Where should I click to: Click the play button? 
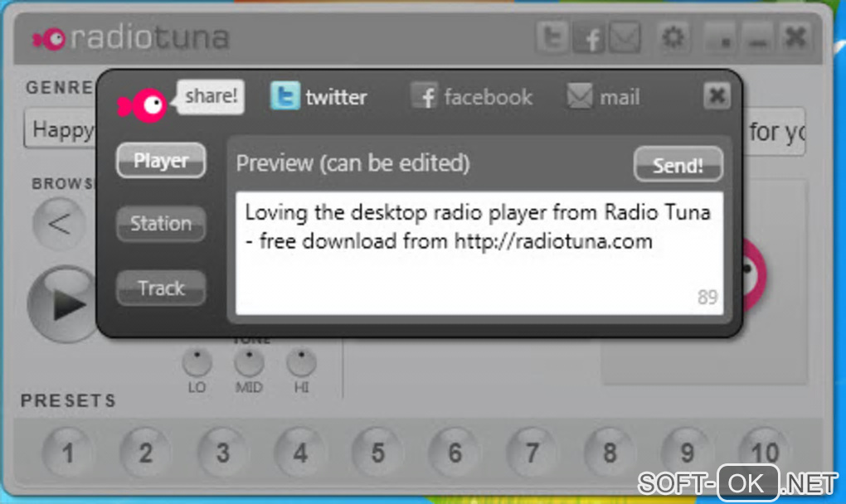(x=63, y=304)
